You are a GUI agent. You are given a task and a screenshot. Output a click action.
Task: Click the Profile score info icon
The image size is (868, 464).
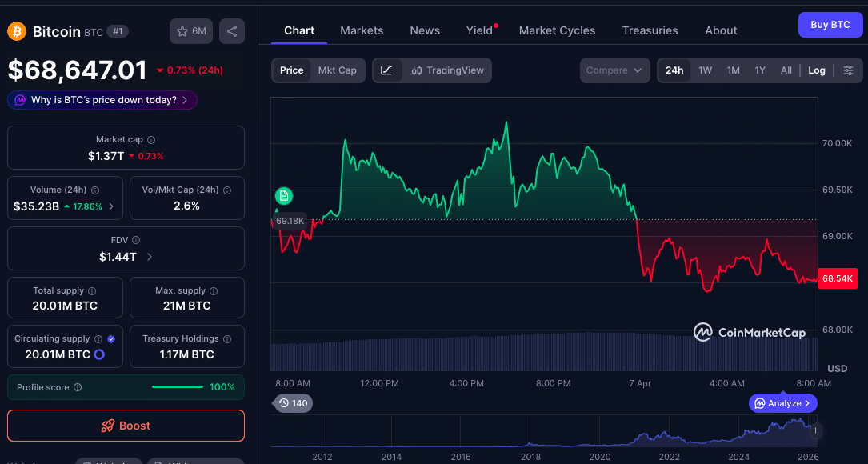click(x=78, y=387)
